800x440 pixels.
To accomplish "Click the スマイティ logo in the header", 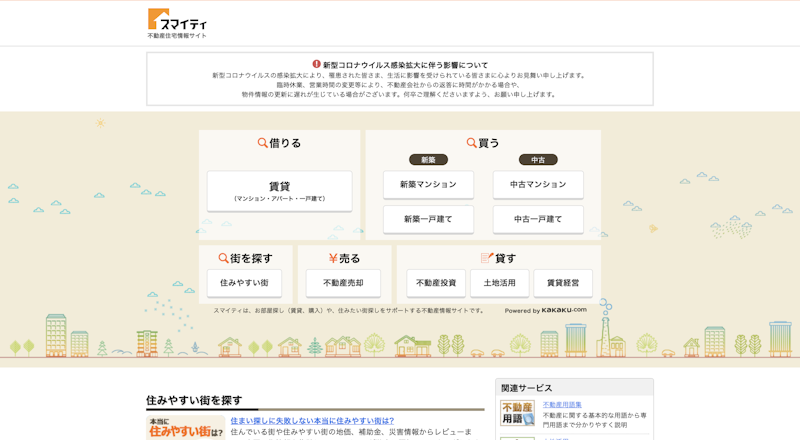I will (x=177, y=23).
